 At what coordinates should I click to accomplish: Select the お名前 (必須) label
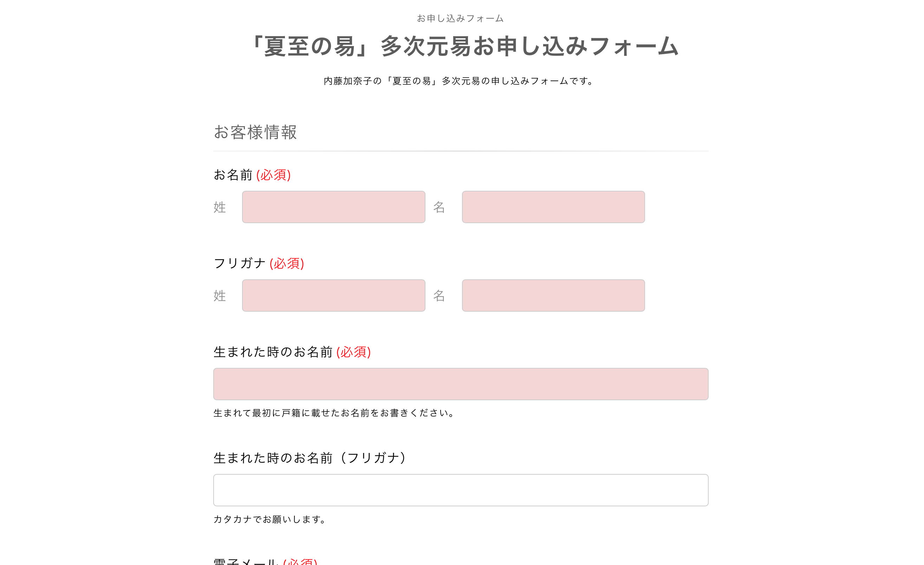pyautogui.click(x=252, y=175)
